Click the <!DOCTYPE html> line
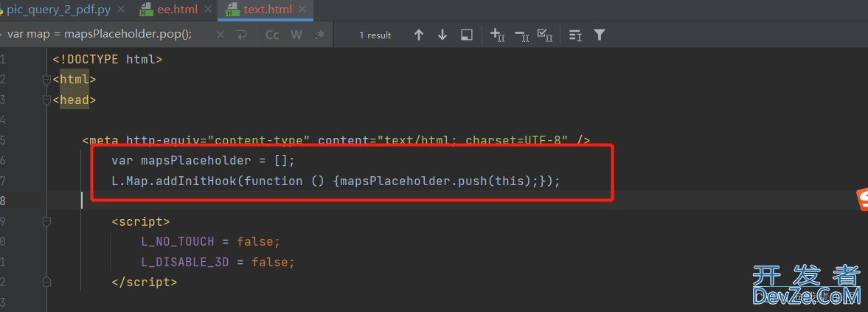The width and height of the screenshot is (868, 312). 108,59
